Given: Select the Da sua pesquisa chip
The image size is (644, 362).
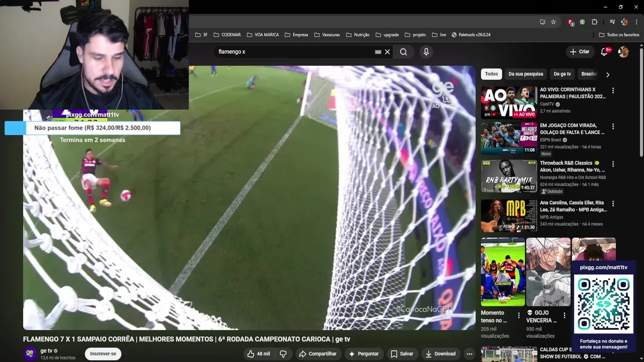Looking at the screenshot, I should (x=525, y=74).
